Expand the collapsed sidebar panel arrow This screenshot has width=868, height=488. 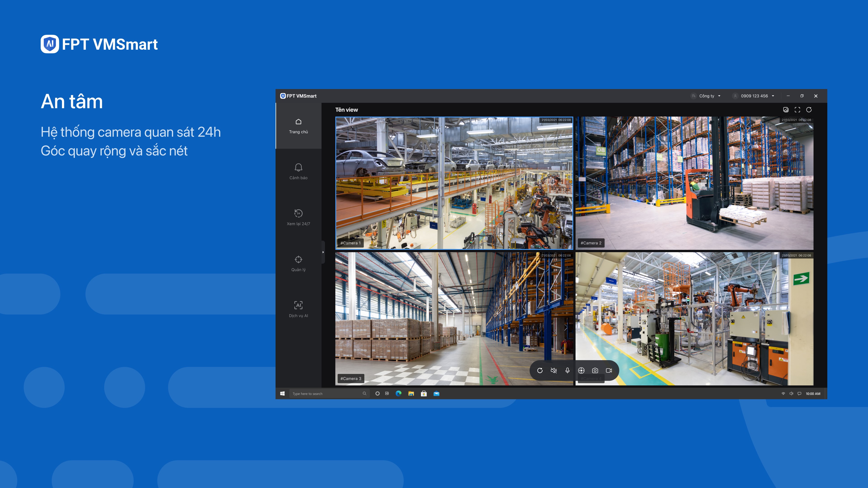click(x=323, y=252)
